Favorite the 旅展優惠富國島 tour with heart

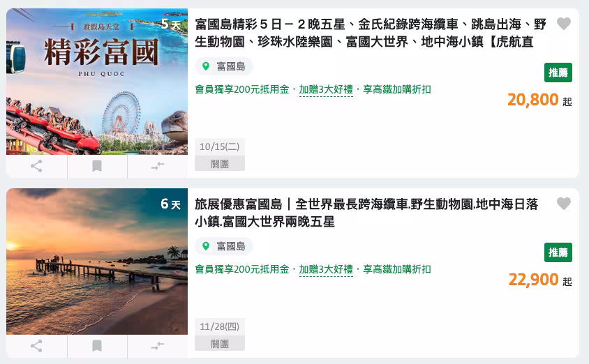(563, 204)
